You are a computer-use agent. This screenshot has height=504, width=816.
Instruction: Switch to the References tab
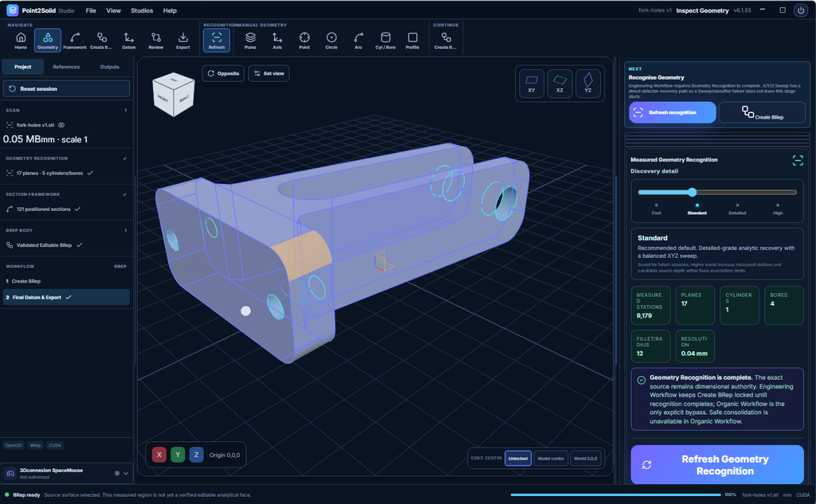66,67
